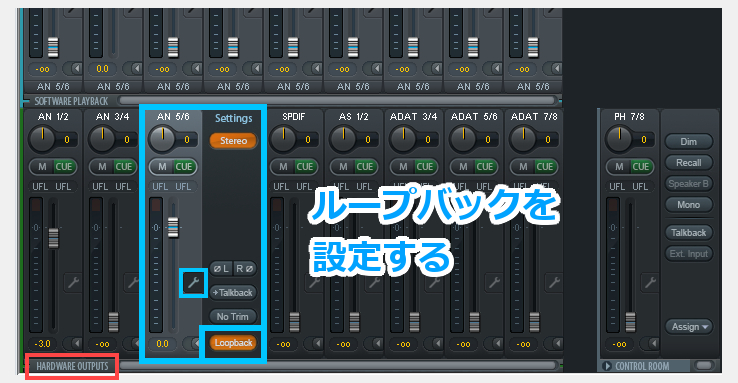The image size is (738, 383).
Task: Click the arrow beside ADAT 3/4 level value
Action: [x=435, y=343]
